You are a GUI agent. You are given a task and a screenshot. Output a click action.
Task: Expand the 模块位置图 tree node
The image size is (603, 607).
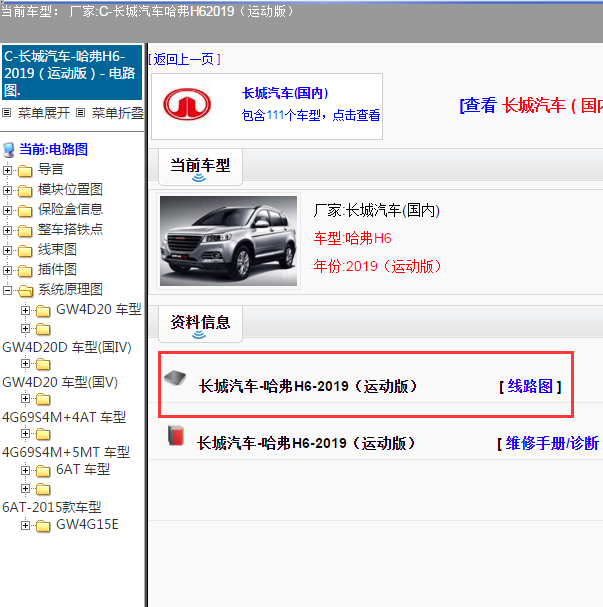click(7, 190)
